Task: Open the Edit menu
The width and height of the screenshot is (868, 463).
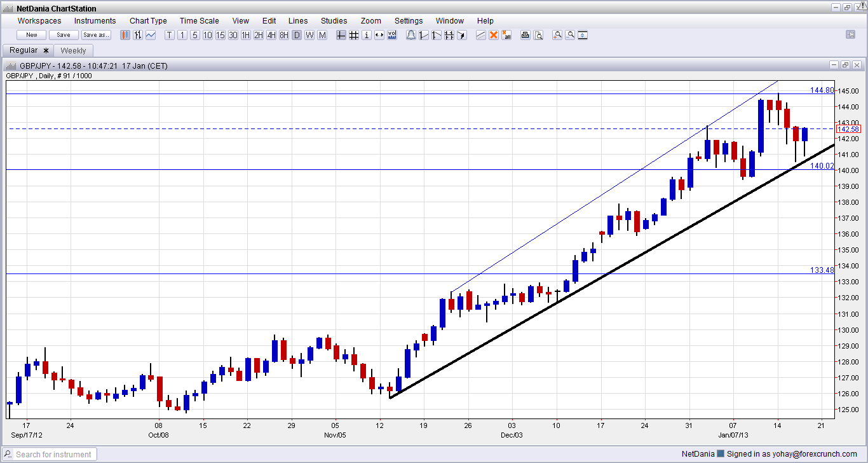Action: 269,21
